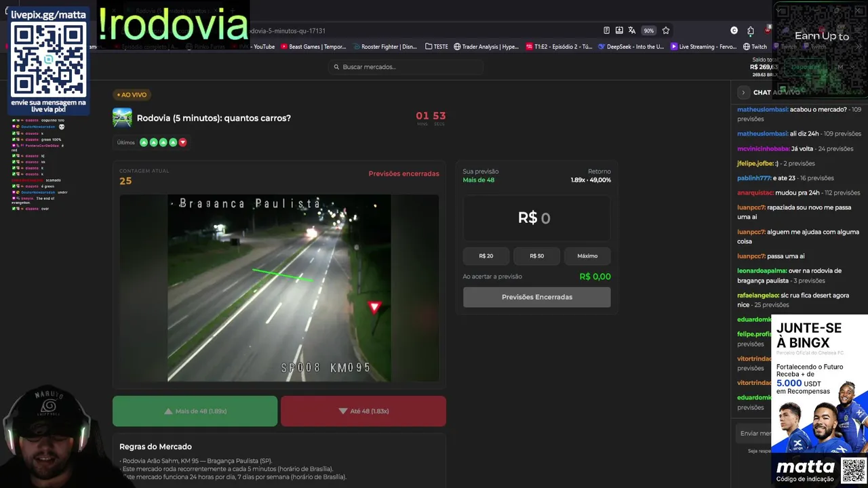Screen dimensions: 868x488
Task: Click the red down result in Últimos
Action: [x=182, y=142]
